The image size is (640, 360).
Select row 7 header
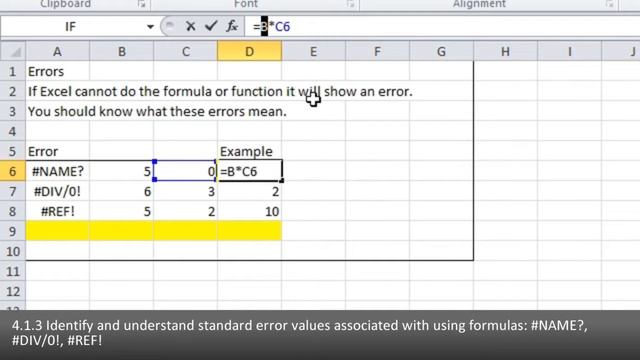click(x=13, y=191)
